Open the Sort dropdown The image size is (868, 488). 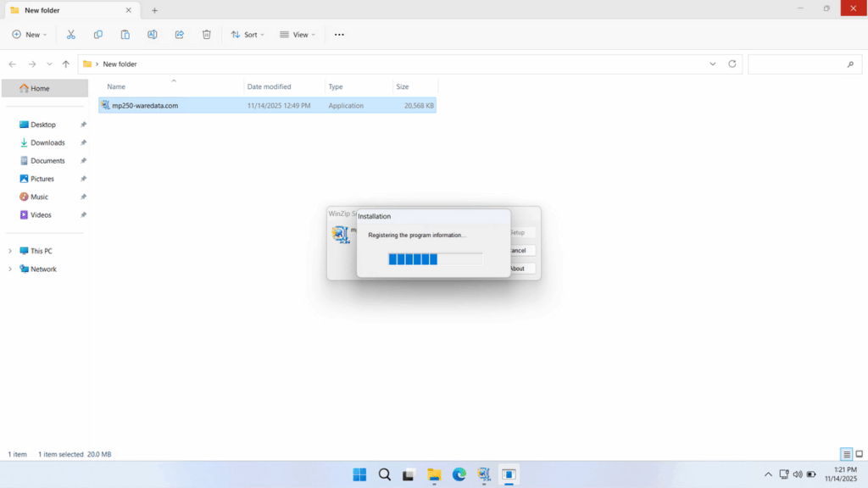pos(248,34)
